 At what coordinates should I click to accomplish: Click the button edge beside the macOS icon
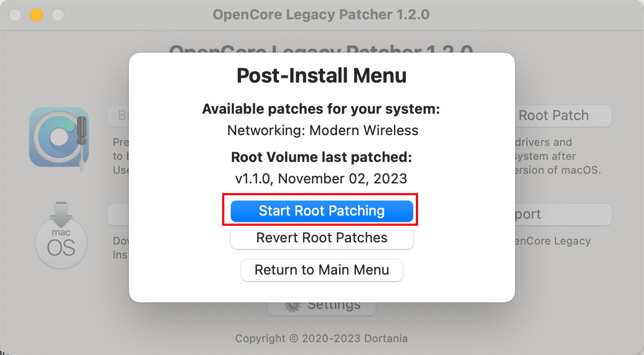tap(118, 215)
